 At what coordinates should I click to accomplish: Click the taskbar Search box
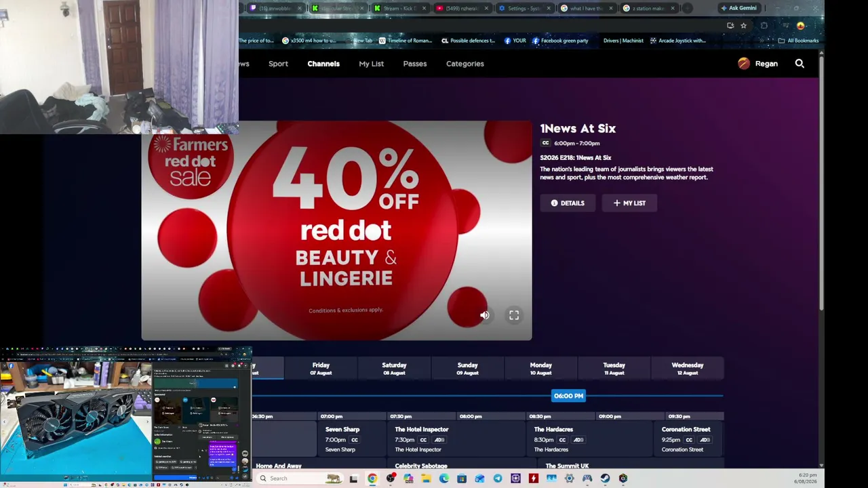[299, 479]
